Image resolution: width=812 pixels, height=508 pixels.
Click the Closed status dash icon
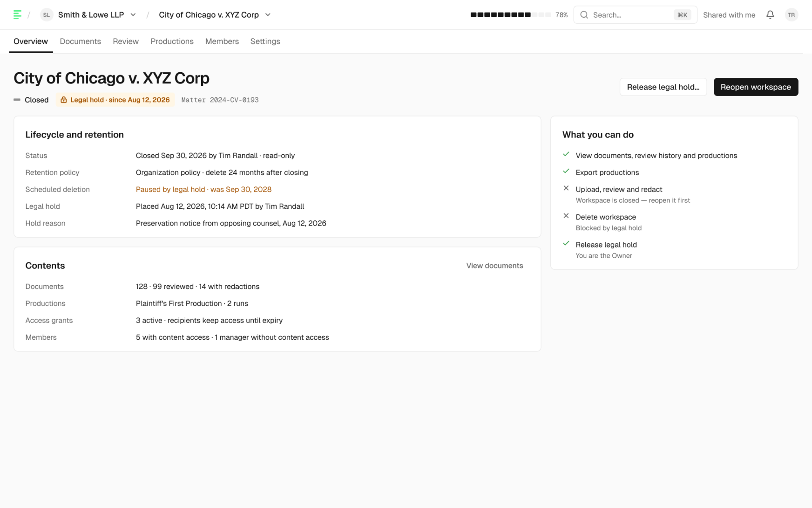pos(17,100)
